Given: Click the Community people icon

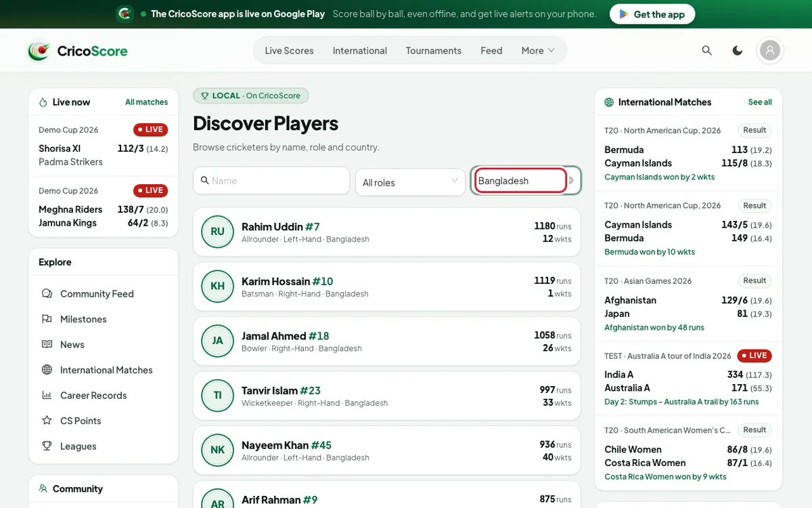Looking at the screenshot, I should (x=43, y=488).
